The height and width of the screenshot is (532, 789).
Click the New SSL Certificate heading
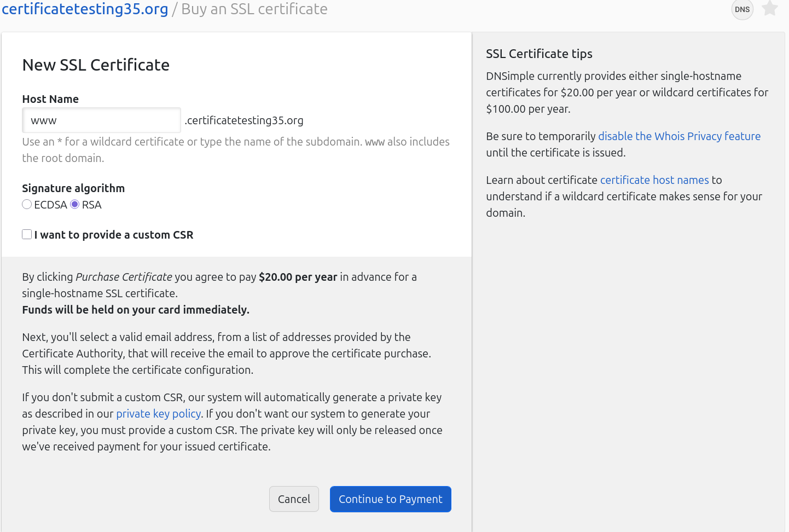click(96, 65)
